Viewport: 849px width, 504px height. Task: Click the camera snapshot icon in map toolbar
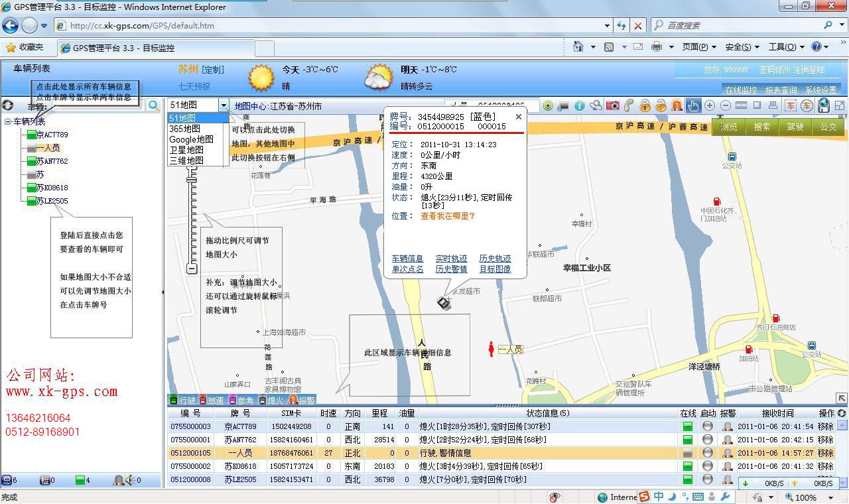[612, 105]
